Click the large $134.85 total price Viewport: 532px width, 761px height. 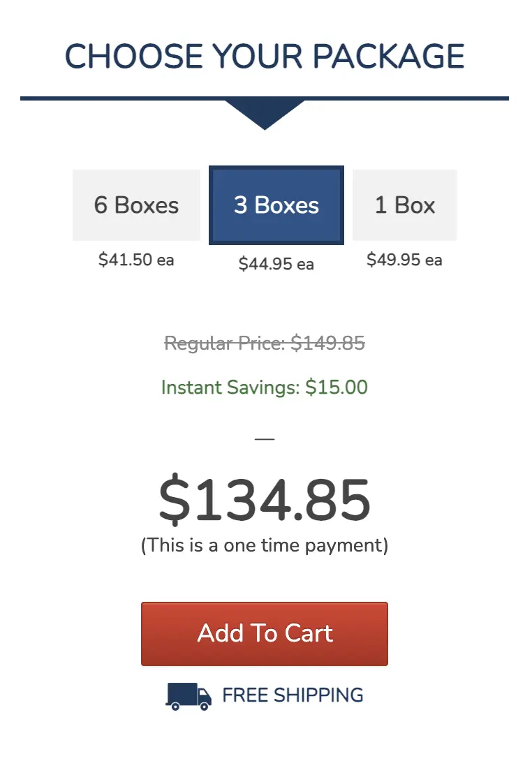[265, 496]
